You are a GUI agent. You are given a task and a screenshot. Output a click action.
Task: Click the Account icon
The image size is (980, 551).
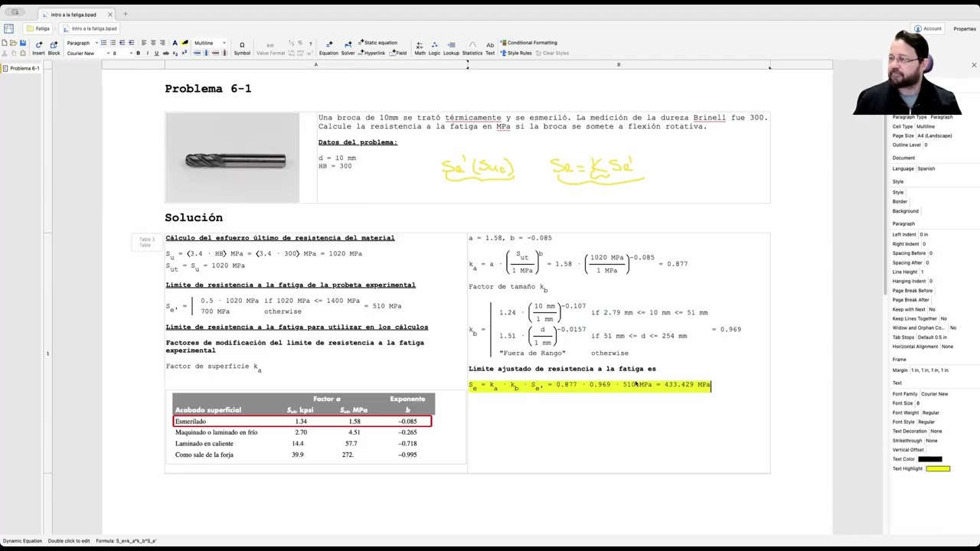(918, 29)
